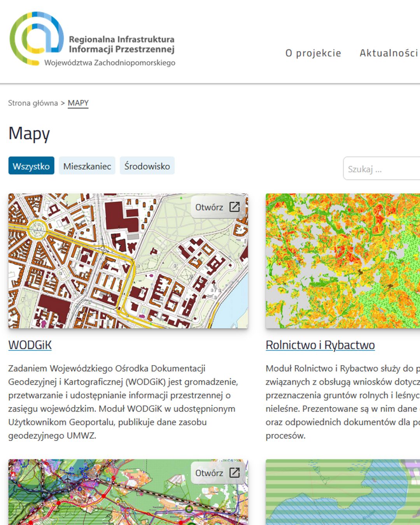
Task: Click the WODGiK description paragraph
Action: 123,402
